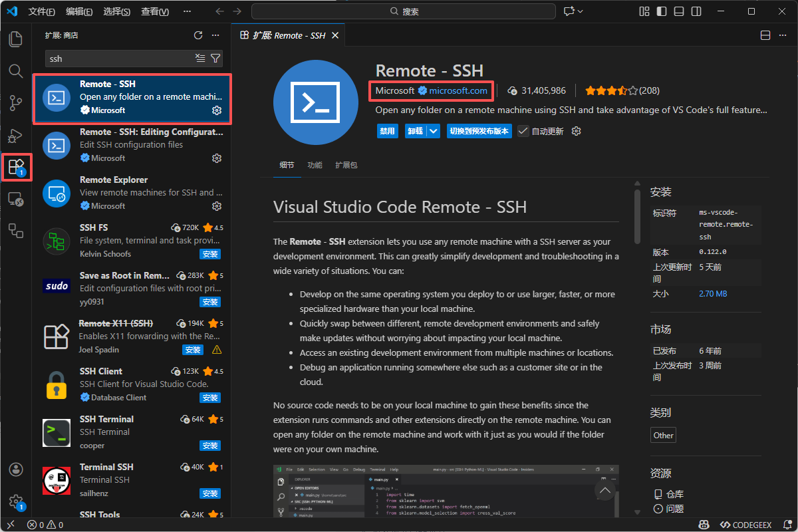The image size is (798, 532).
Task: Click the title bar 搜索 command box
Action: pyautogui.click(x=404, y=11)
